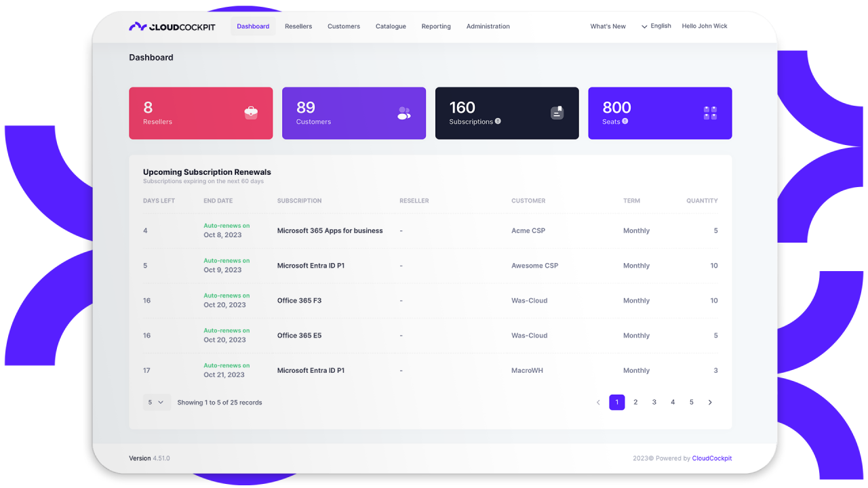This screenshot has height=488, width=868.
Task: Click quantity 3 in the MacroWH row
Action: (715, 371)
